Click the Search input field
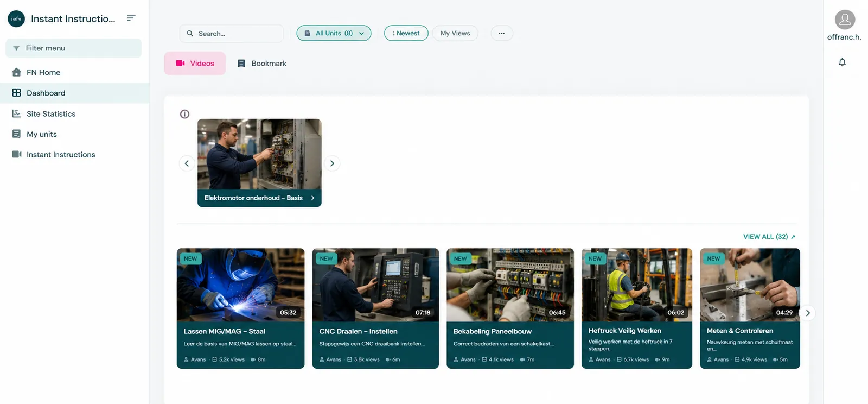Viewport: 868px width, 404px height. [x=232, y=33]
